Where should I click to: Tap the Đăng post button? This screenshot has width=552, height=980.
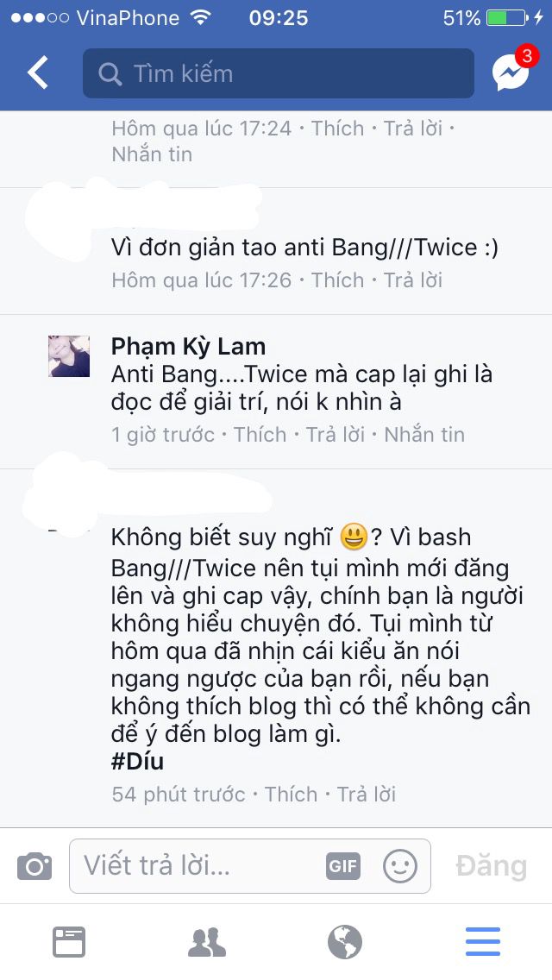[492, 866]
